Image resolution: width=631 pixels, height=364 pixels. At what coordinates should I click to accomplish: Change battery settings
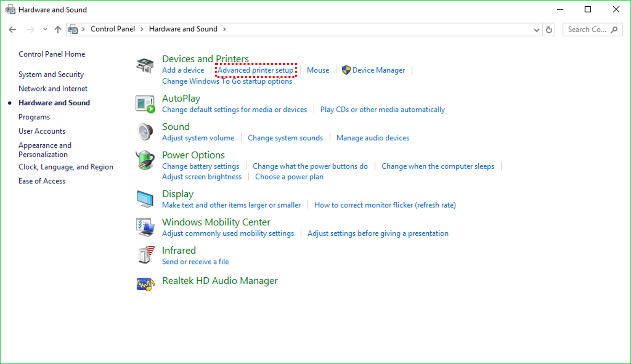200,166
